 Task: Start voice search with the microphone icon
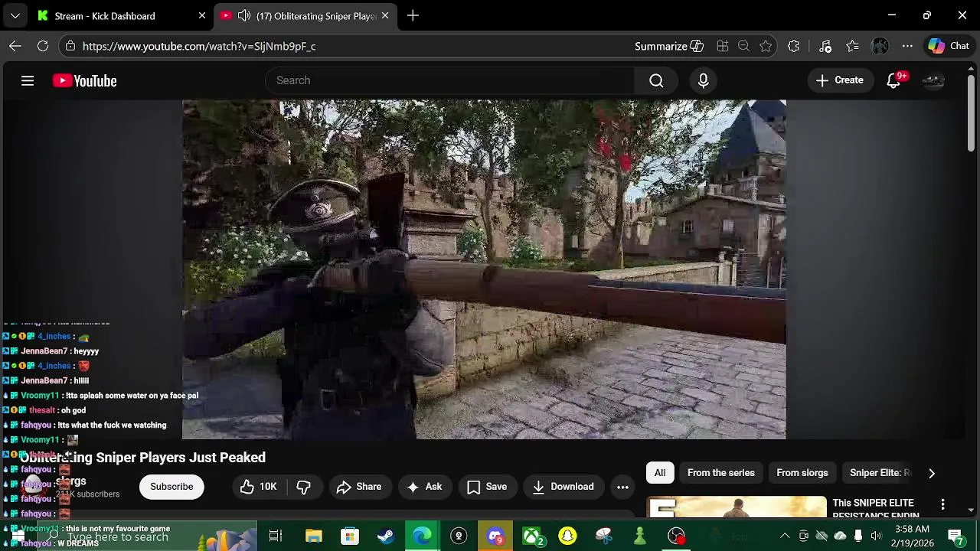[x=704, y=80]
